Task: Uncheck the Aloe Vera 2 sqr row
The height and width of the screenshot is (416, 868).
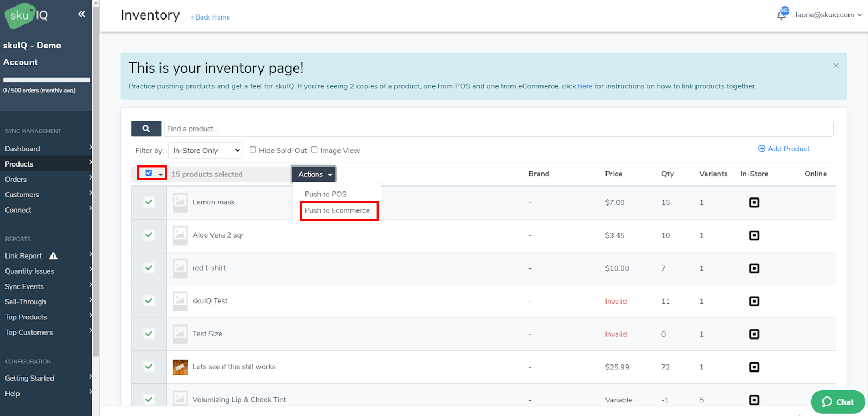Action: coord(149,235)
